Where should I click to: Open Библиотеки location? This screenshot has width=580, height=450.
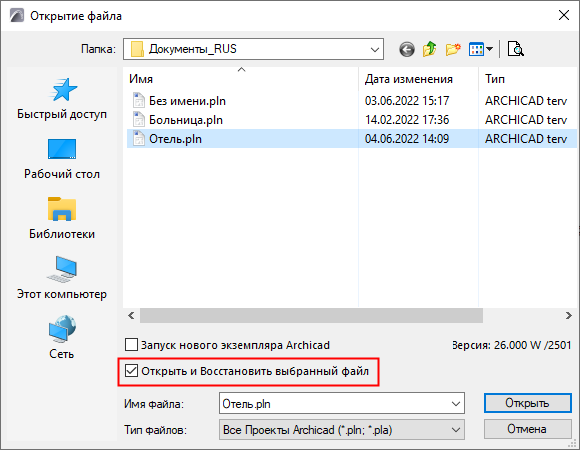[62, 219]
